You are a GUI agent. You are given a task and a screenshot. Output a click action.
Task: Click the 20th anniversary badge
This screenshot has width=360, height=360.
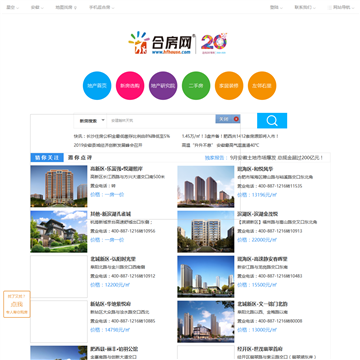pyautogui.click(x=214, y=43)
